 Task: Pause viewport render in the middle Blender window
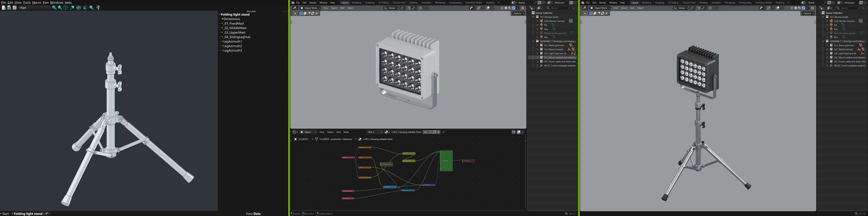(x=523, y=8)
